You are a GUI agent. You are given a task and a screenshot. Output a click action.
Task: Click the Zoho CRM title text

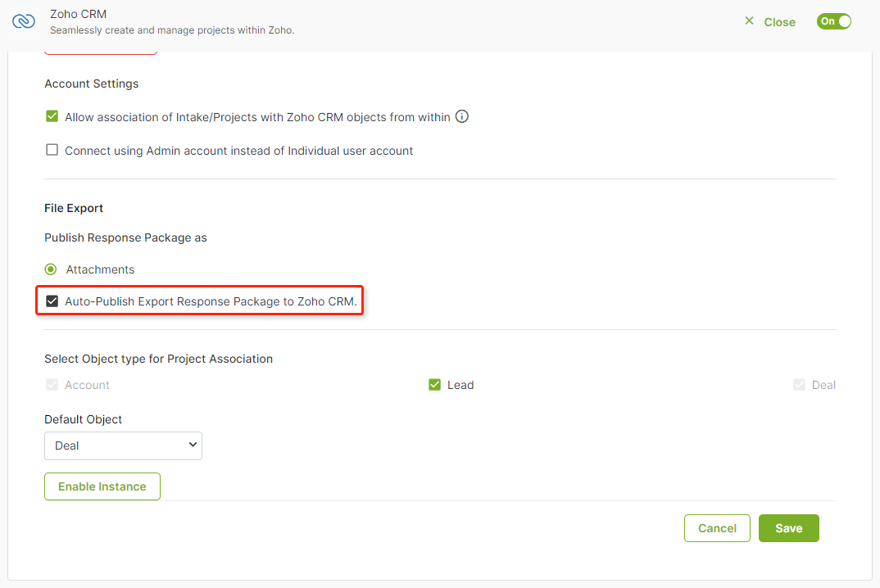78,14
